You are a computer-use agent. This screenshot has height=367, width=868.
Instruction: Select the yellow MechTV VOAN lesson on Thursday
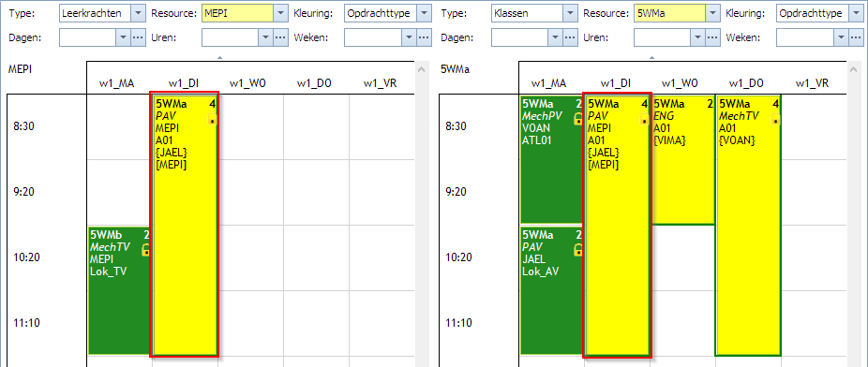click(748, 225)
